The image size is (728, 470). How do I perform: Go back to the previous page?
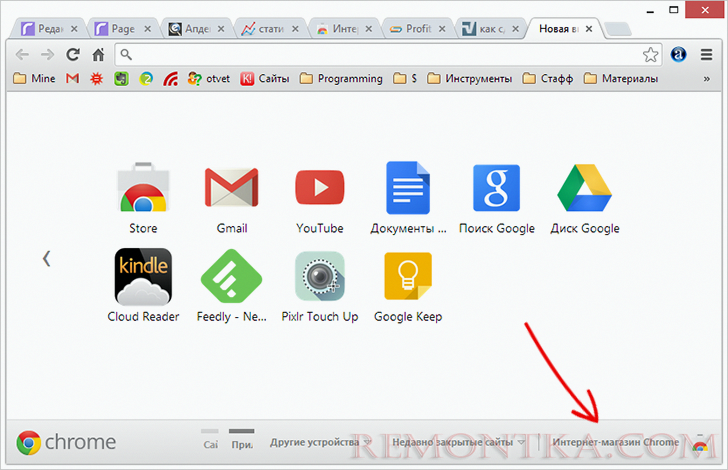click(x=22, y=55)
